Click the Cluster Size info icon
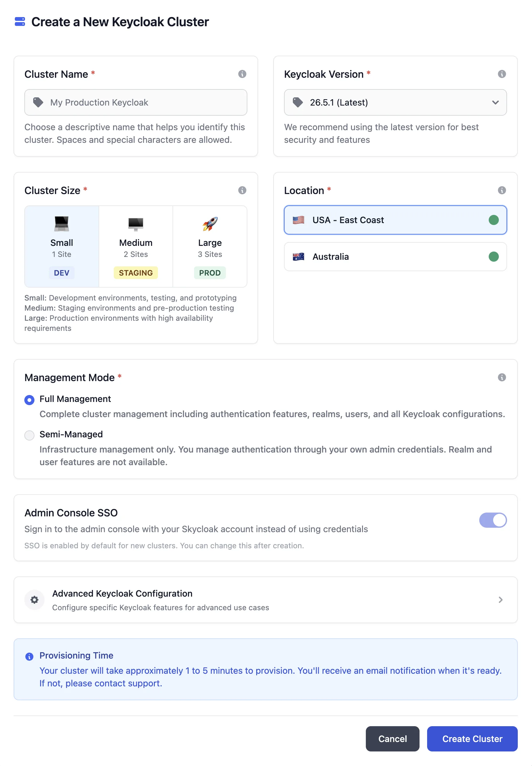The height and width of the screenshot is (766, 532). pyautogui.click(x=242, y=190)
